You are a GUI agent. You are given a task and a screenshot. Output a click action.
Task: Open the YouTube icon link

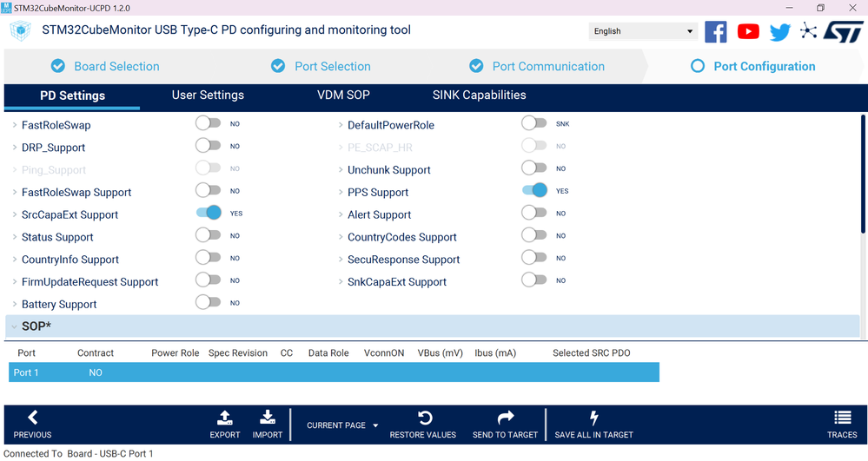(x=748, y=31)
